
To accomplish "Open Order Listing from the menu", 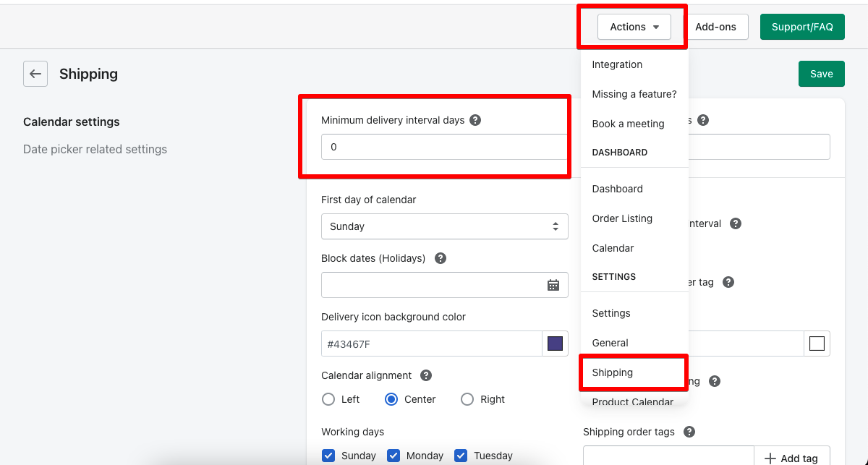I will [x=622, y=218].
